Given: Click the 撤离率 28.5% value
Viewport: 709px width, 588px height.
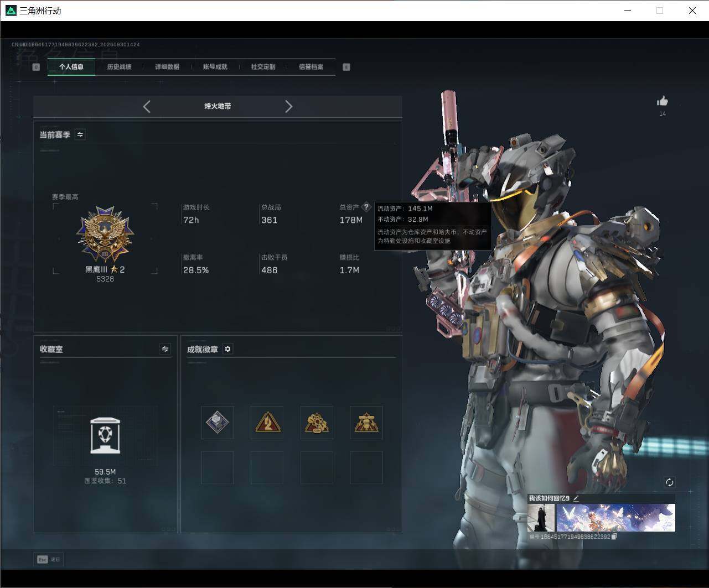Looking at the screenshot, I should (x=196, y=270).
